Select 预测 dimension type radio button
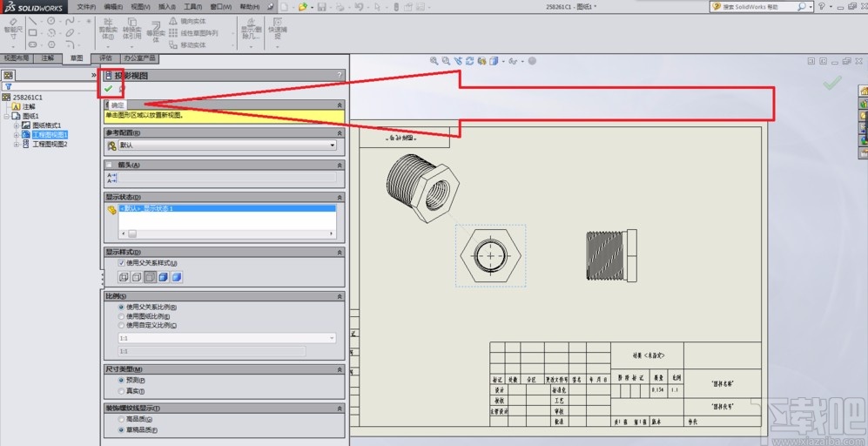Image resolution: width=868 pixels, height=446 pixels. [121, 381]
